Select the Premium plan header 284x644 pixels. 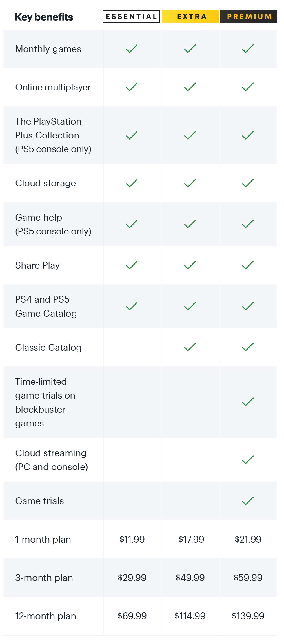[x=249, y=17]
